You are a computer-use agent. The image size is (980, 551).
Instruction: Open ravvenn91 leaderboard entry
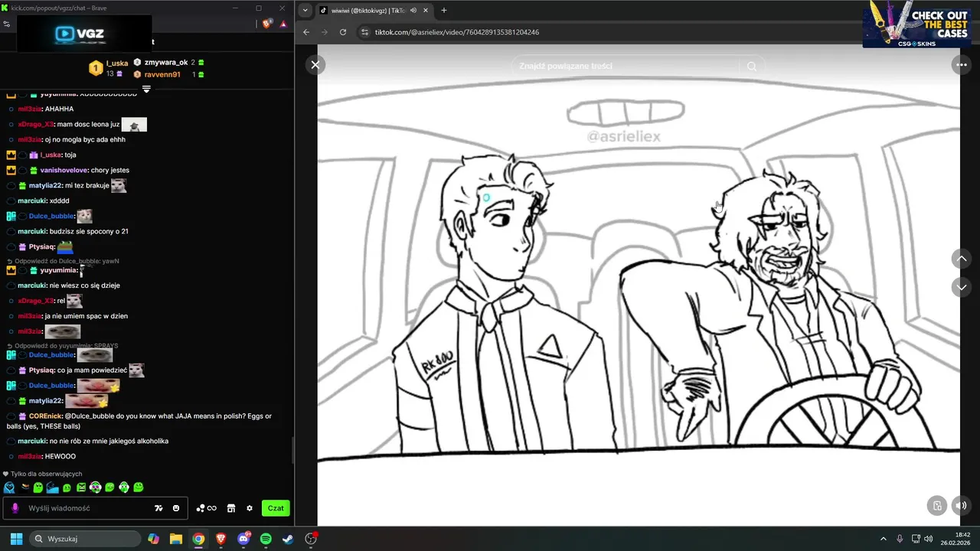coord(169,74)
